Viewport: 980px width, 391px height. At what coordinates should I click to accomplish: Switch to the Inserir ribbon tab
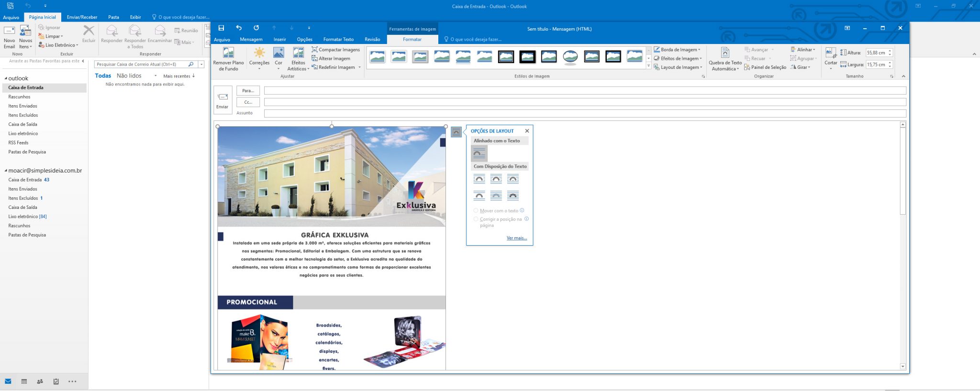tap(280, 40)
